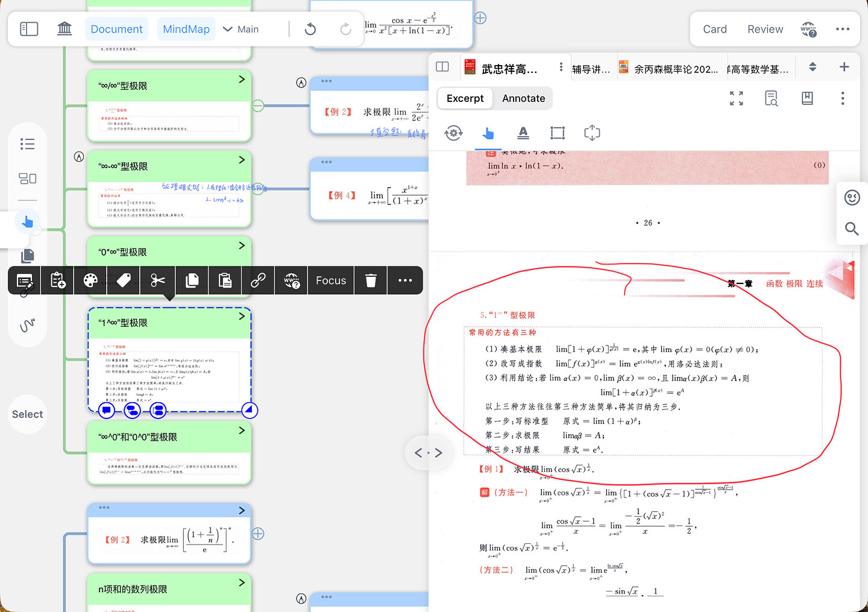Select the text highlight excerpt tool
Screen dimensions: 868x612
pyautogui.click(x=523, y=133)
